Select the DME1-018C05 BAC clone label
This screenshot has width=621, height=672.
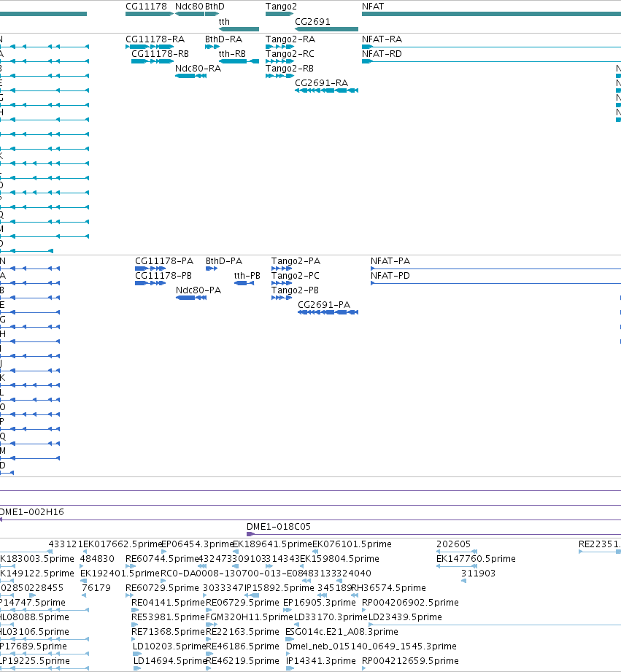pos(279,527)
